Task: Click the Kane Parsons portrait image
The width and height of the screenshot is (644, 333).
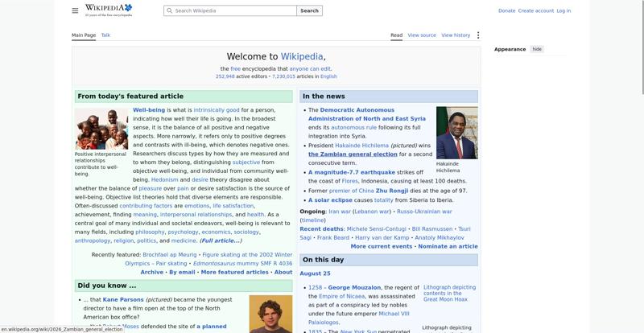Action: (x=270, y=314)
